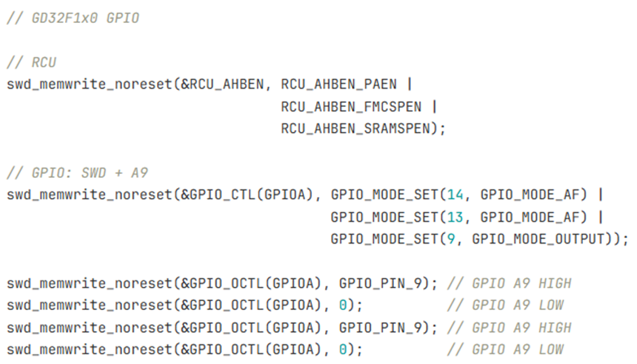Click the RCU_AHBEN_PAEN constant
This screenshot has width=637, height=364.
[x=343, y=85]
